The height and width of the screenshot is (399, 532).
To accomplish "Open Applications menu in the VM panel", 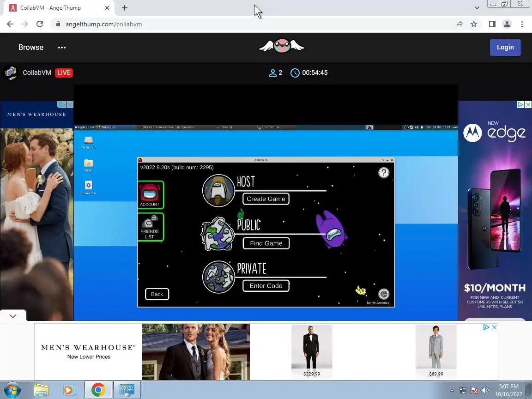I will (85, 127).
